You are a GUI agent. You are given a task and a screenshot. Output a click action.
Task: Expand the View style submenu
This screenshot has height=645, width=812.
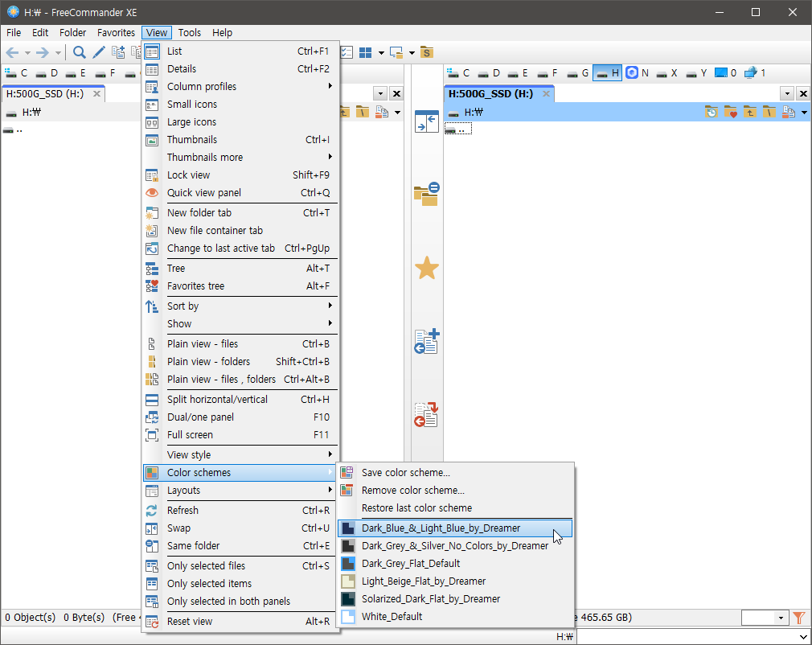click(x=241, y=455)
